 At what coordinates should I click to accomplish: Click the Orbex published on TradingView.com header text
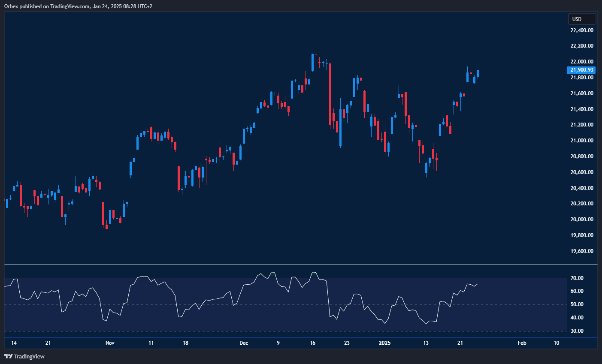(78, 6)
